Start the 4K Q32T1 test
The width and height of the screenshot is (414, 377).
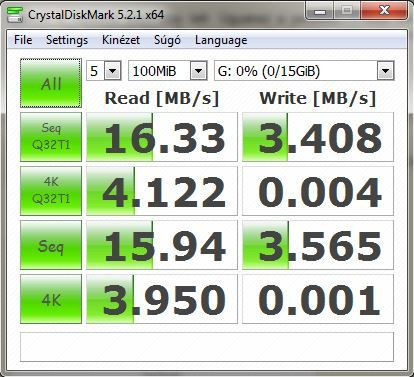coord(51,191)
